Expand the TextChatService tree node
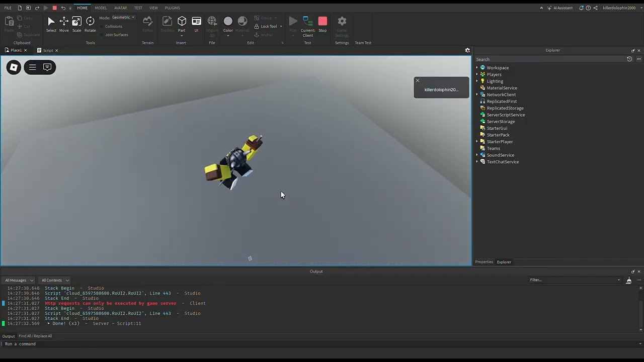 pyautogui.click(x=477, y=162)
